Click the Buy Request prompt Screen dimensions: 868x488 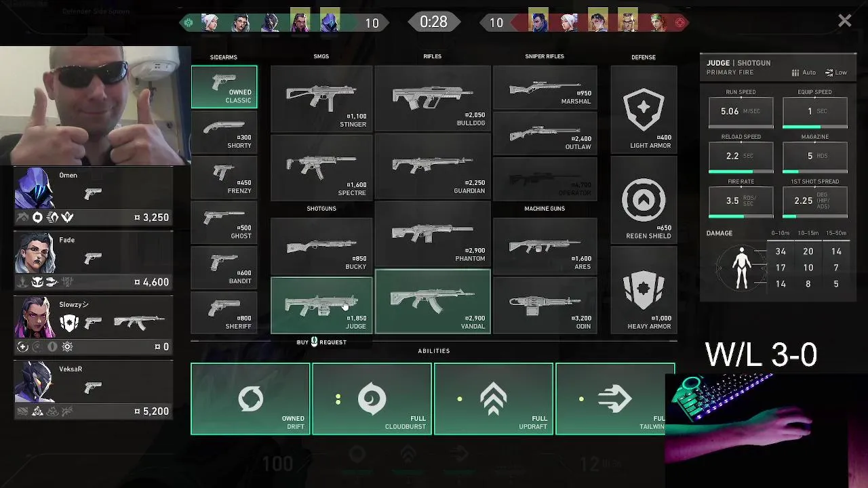[x=321, y=342]
